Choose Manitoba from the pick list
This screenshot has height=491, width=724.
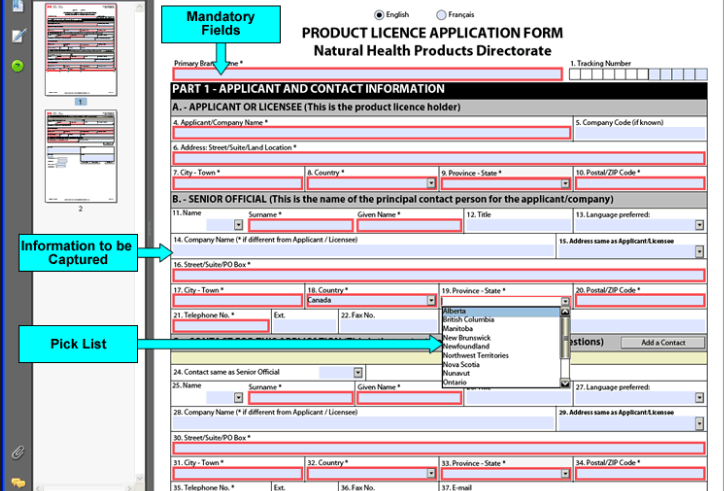pyautogui.click(x=501, y=329)
